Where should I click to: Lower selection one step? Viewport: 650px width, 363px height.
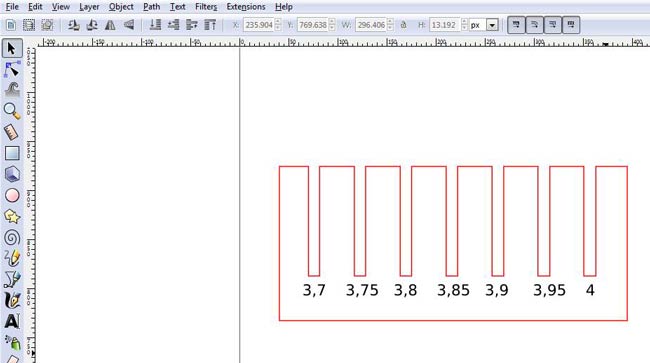[174, 25]
